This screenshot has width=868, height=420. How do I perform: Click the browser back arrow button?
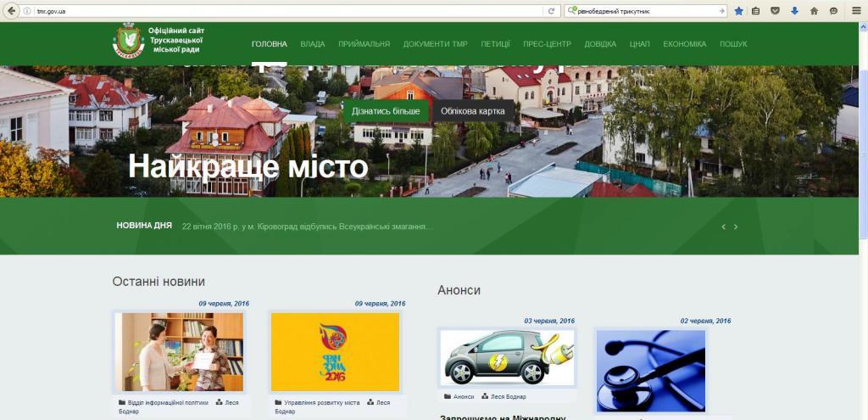coord(11,11)
